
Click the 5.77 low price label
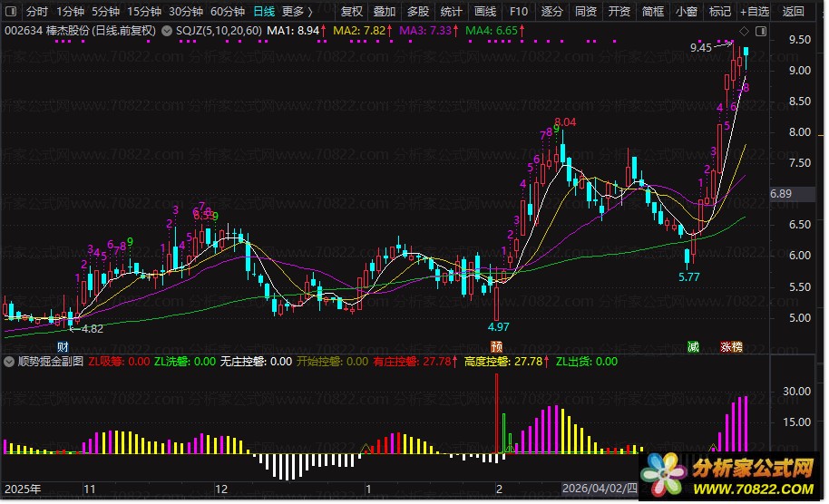[689, 277]
